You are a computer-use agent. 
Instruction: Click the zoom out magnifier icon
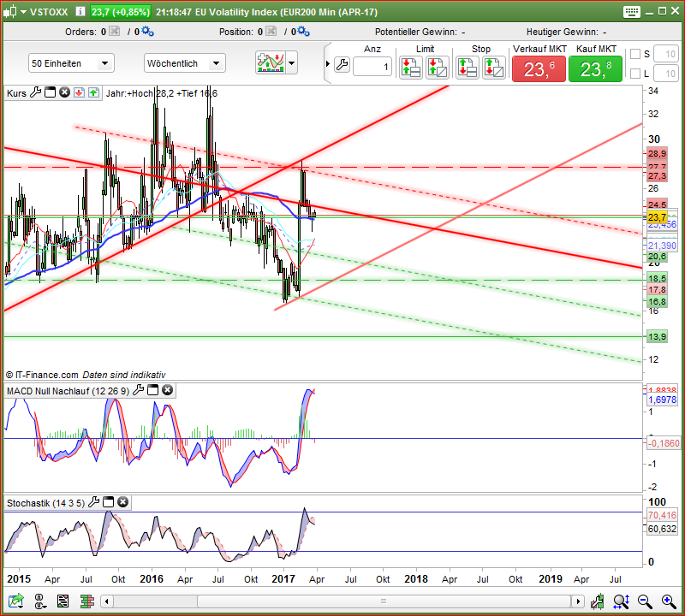click(644, 602)
